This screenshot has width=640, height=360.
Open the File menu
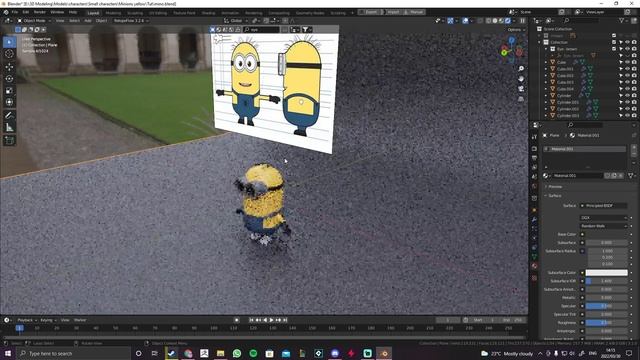tap(15, 12)
